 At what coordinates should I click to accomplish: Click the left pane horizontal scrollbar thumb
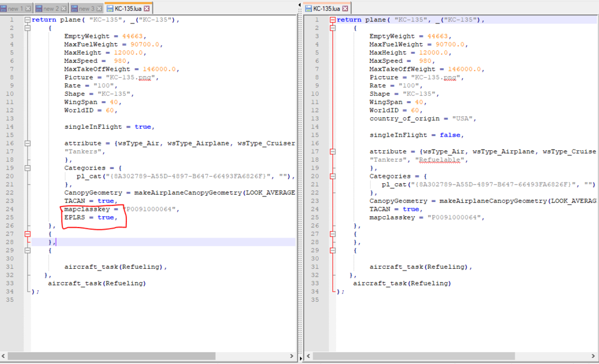pos(111,356)
